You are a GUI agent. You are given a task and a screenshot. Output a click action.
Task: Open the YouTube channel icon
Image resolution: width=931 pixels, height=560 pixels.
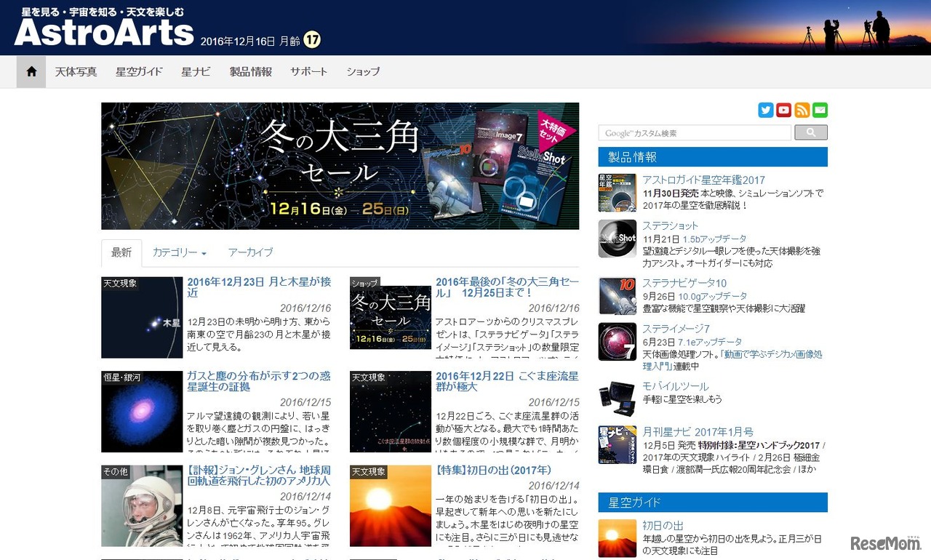[x=783, y=110]
